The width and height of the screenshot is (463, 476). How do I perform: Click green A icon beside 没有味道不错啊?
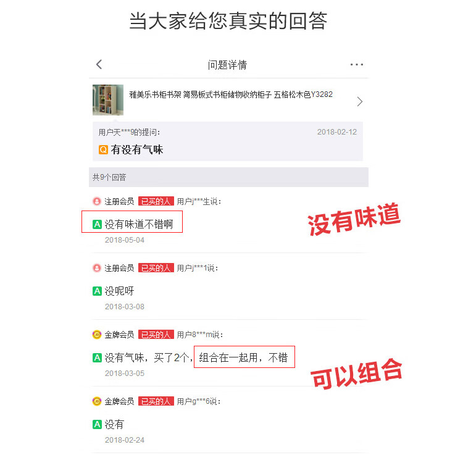(97, 224)
